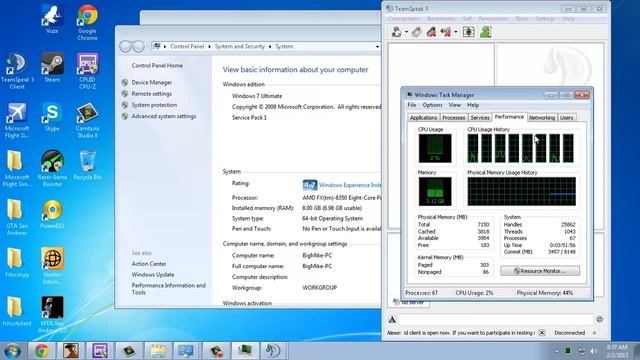Open Device Manager link
Viewport: 640px width, 360px height.
coord(151,82)
